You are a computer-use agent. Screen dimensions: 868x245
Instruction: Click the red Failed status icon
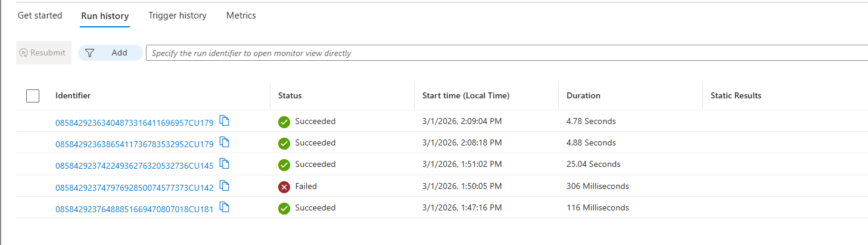click(x=284, y=187)
